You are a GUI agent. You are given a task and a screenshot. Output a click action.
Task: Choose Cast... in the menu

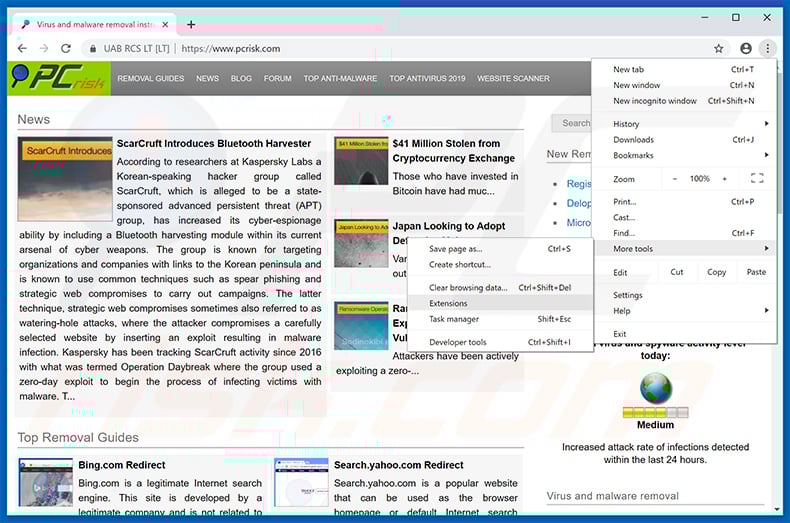pyautogui.click(x=685, y=217)
